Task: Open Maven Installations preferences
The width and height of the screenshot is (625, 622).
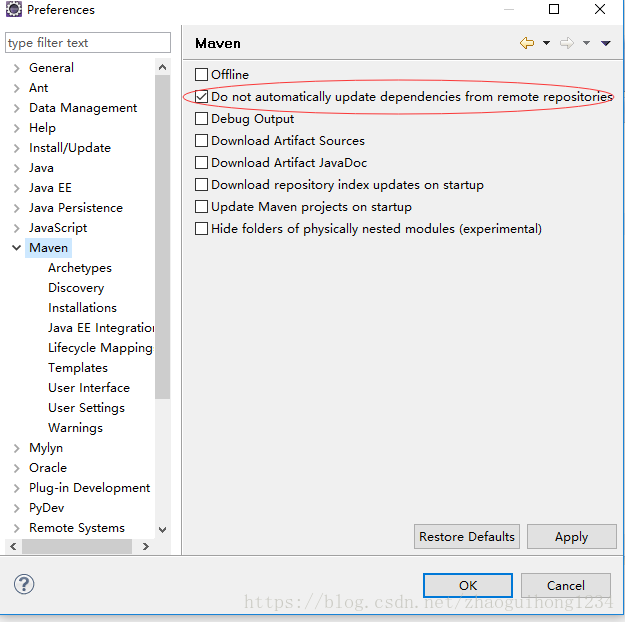Action: click(82, 308)
